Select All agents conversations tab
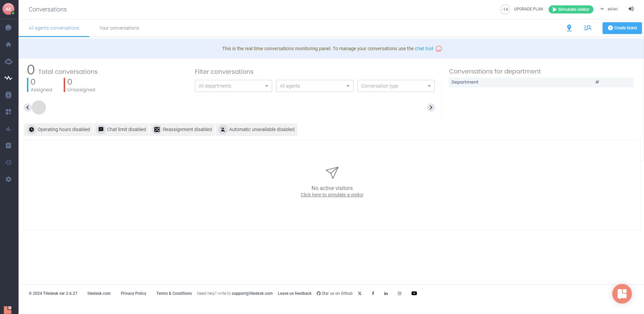This screenshot has height=314, width=644. point(54,28)
